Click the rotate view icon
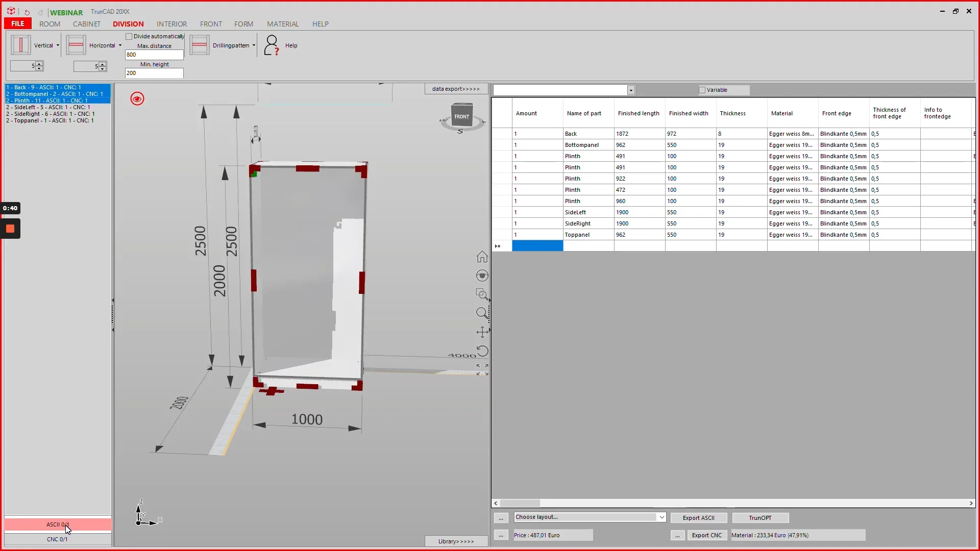This screenshot has width=980, height=551. tap(482, 351)
